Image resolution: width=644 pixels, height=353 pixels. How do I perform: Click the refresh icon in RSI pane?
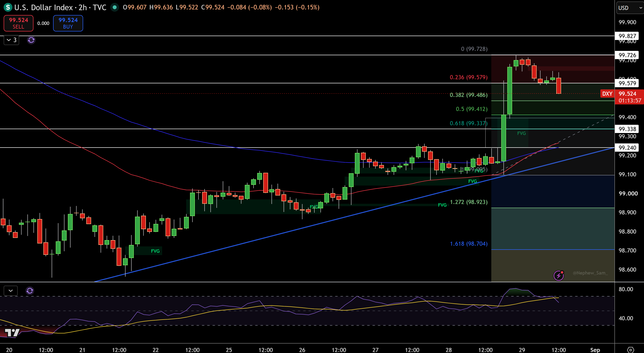click(x=30, y=291)
